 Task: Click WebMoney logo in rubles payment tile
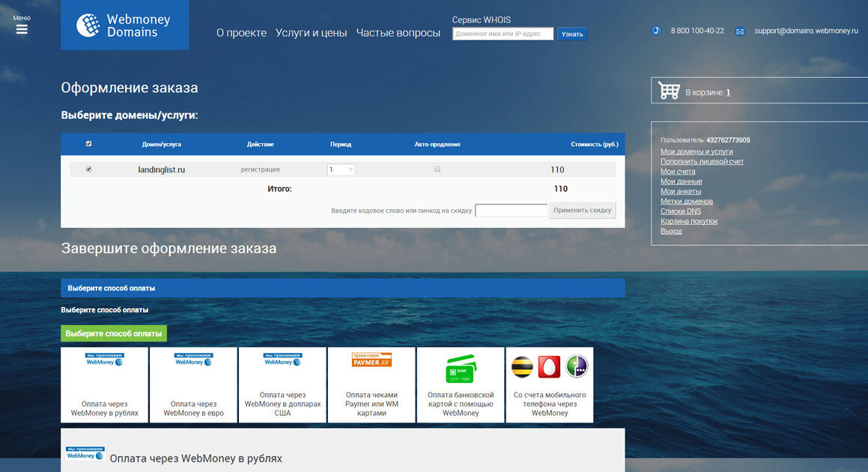tap(104, 360)
